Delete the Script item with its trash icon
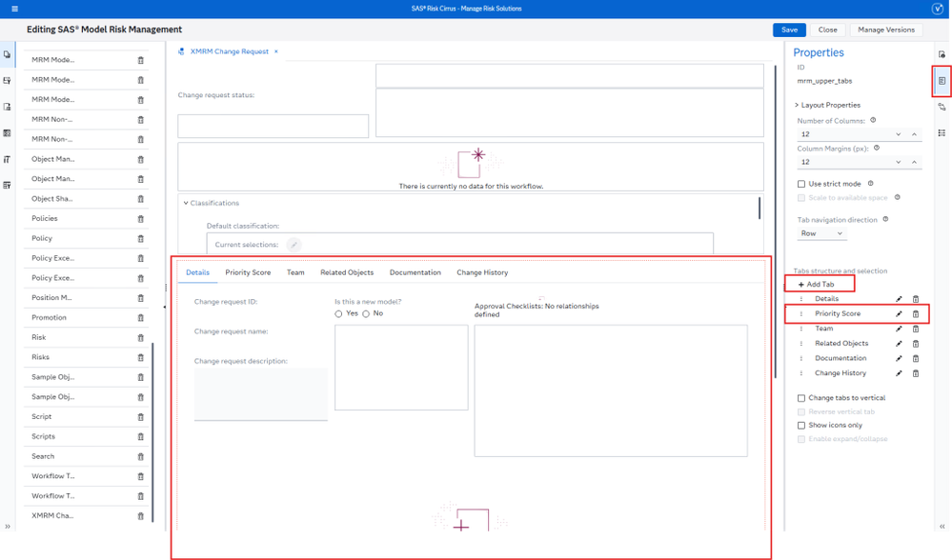 pyautogui.click(x=140, y=417)
